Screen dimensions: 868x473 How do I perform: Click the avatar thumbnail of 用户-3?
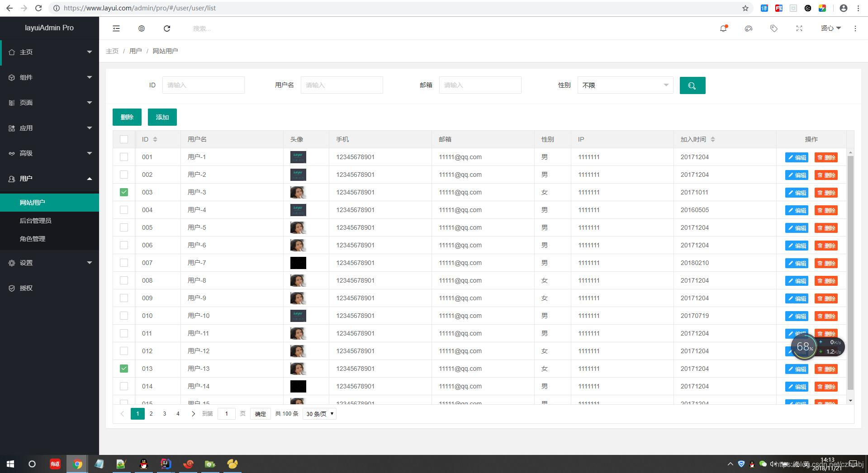(x=298, y=192)
